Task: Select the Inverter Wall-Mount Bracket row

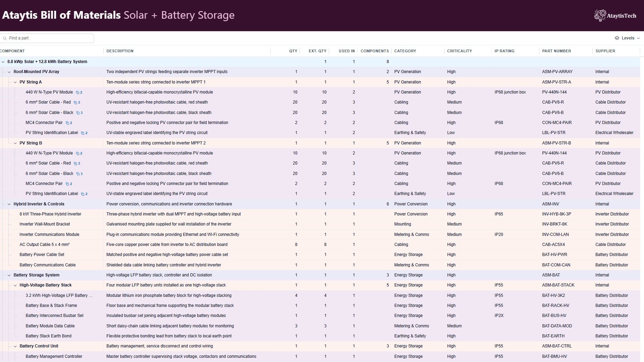Action: coord(320,224)
